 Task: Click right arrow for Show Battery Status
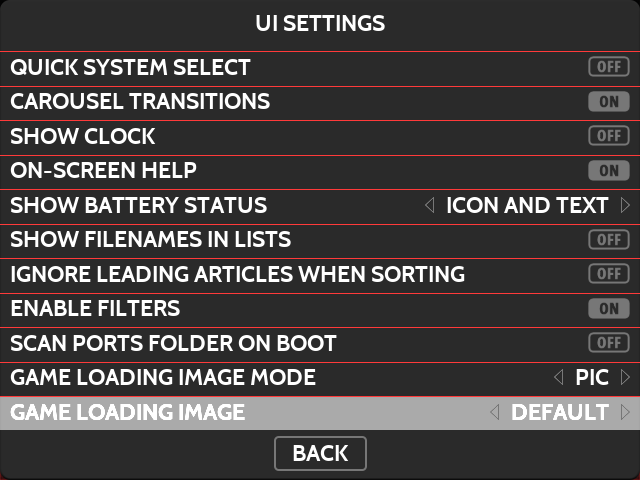tap(626, 206)
